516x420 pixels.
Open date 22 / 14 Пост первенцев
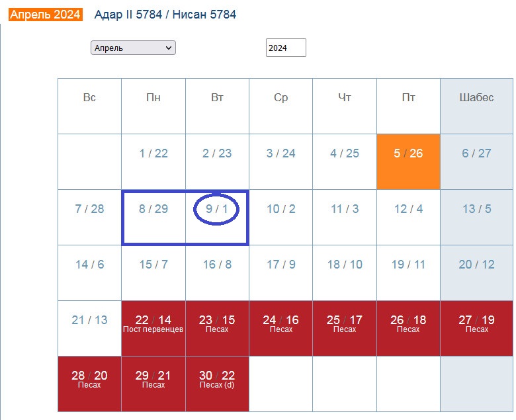click(153, 323)
